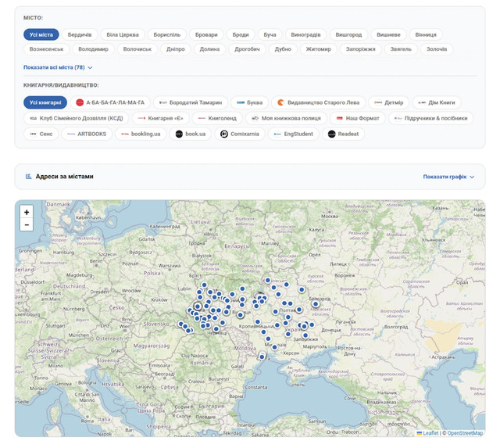Image resolution: width=500 pixels, height=448 pixels.
Task: Pick Золочів from city list
Action: tap(437, 49)
